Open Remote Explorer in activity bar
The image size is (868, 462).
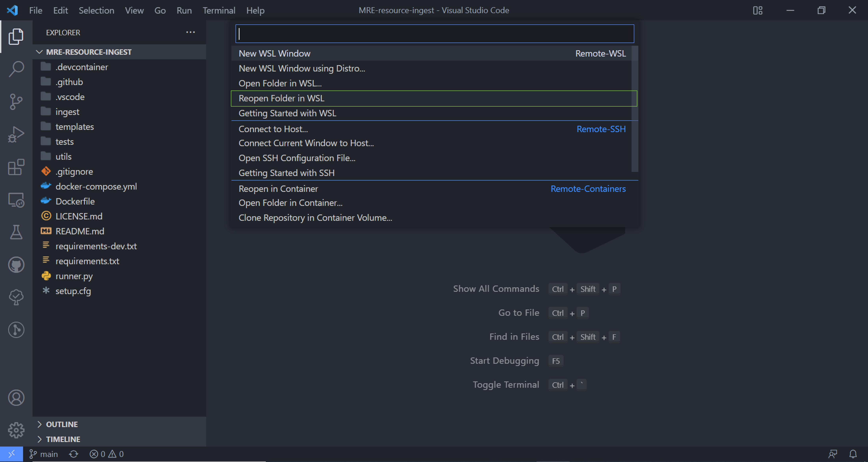coord(16,200)
